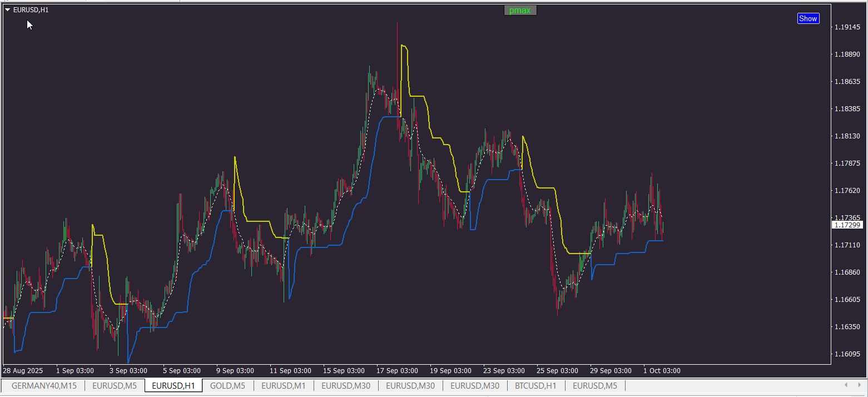Open the EURUSD,M30 tab right after EURUSD,M1
868x397 pixels.
click(346, 385)
